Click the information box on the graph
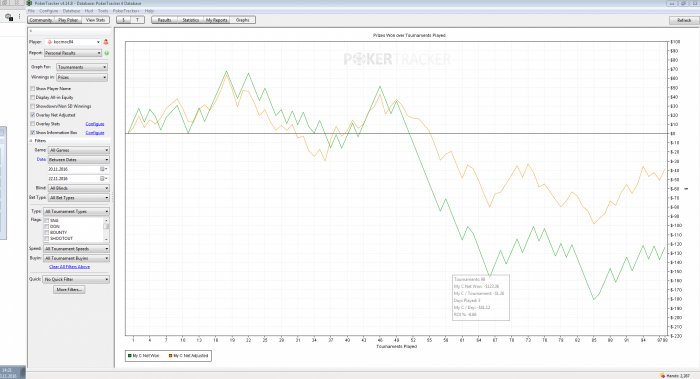The height and width of the screenshot is (379, 700). (481, 297)
